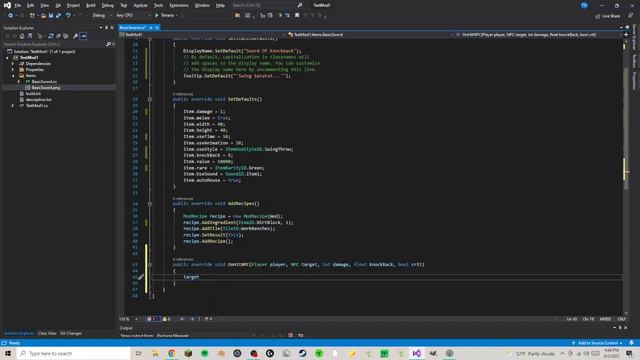Switch to Git Changes tab
Image resolution: width=640 pixels, height=360 pixels.
click(x=71, y=333)
